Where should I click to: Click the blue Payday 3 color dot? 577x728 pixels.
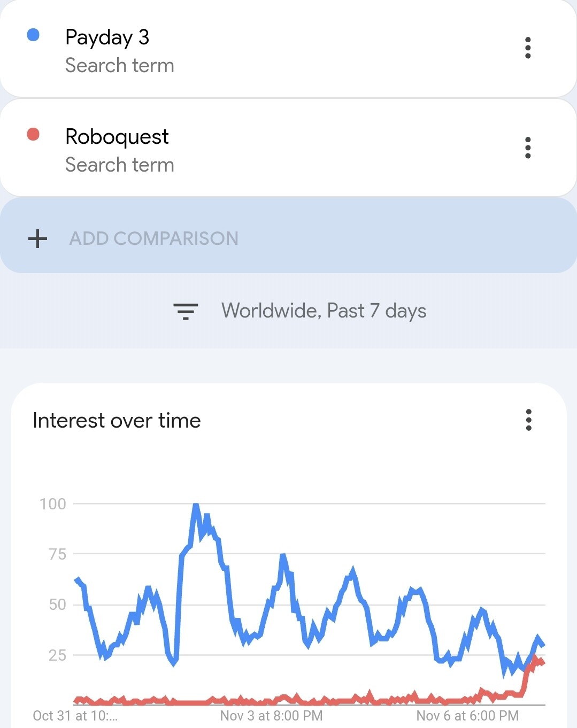(33, 35)
